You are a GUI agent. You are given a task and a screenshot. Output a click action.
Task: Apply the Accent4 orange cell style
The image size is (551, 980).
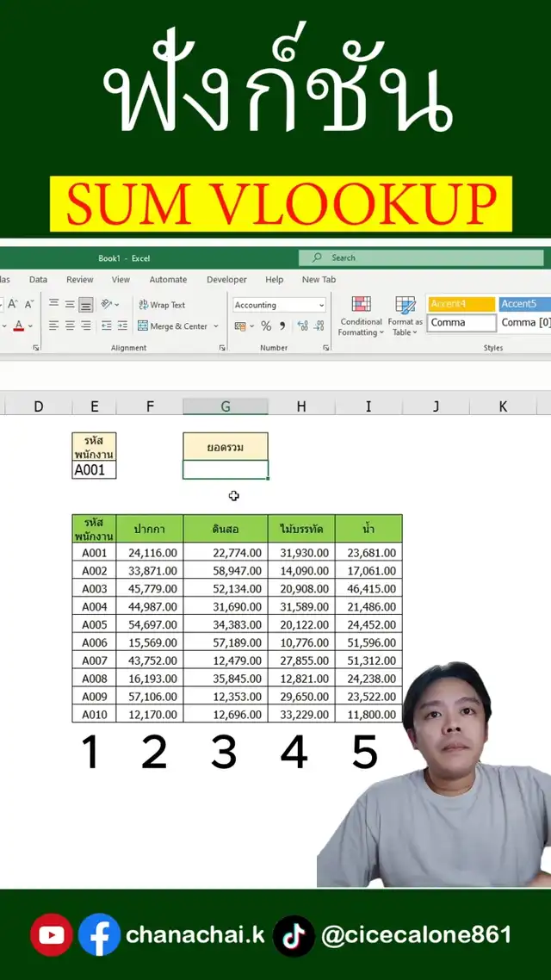[461, 304]
